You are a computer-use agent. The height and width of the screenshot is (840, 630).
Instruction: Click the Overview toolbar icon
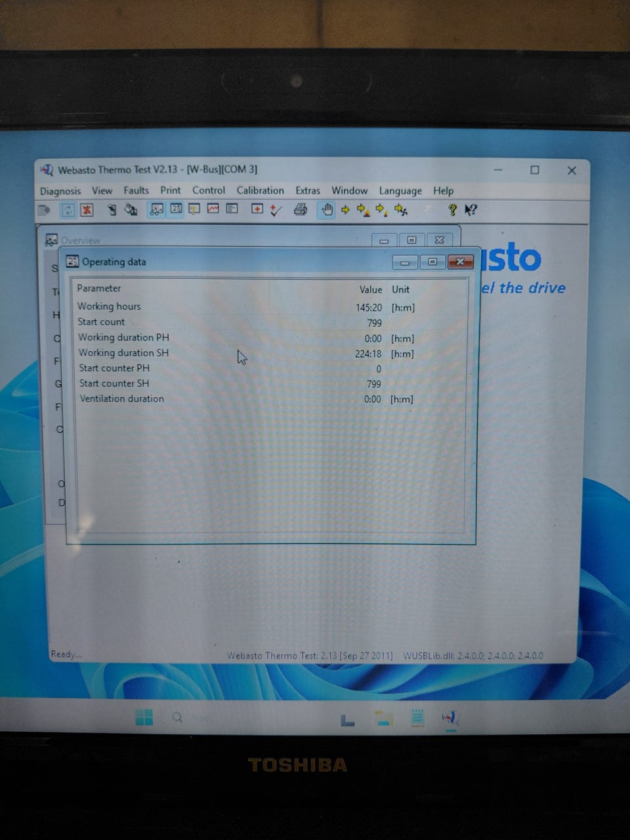(156, 209)
